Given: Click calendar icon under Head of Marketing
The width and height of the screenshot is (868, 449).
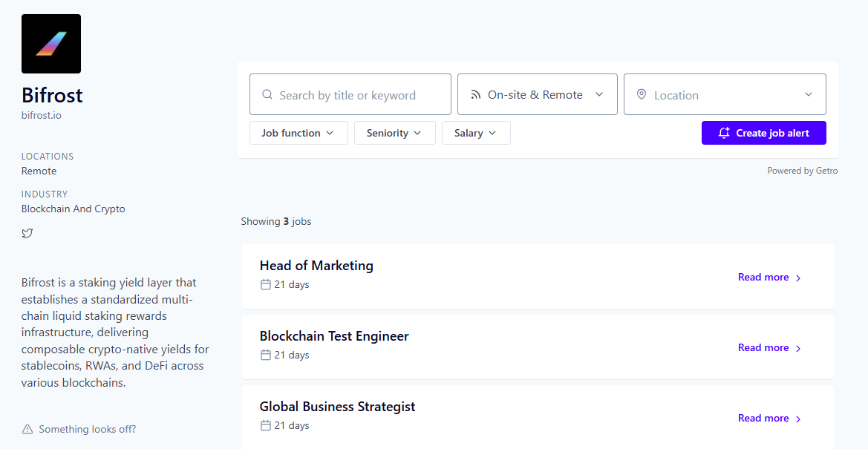Looking at the screenshot, I should (266, 284).
